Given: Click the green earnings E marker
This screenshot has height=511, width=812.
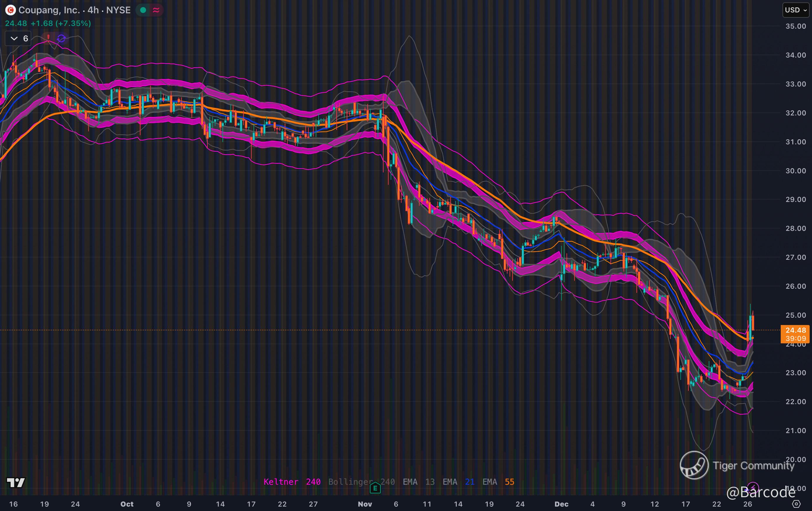Looking at the screenshot, I should pyautogui.click(x=375, y=488).
